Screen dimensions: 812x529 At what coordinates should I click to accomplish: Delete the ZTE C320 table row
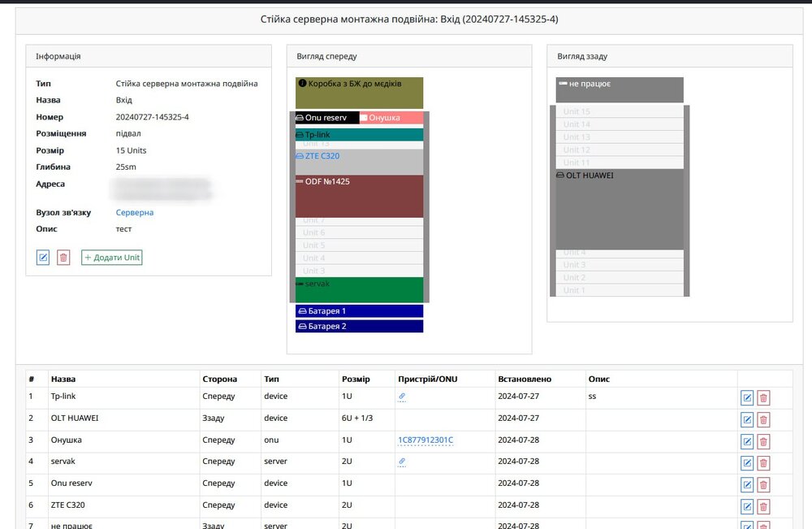point(763,506)
